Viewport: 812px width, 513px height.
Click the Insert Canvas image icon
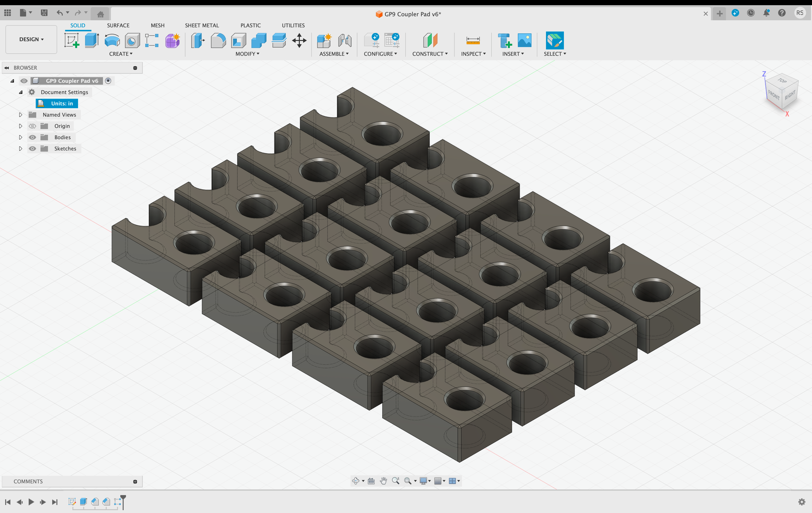(x=524, y=41)
